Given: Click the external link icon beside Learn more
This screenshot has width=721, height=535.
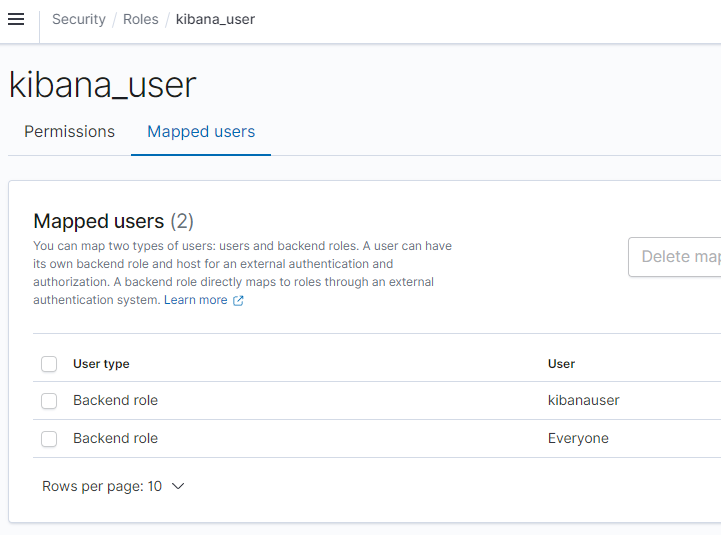Looking at the screenshot, I should coord(238,300).
